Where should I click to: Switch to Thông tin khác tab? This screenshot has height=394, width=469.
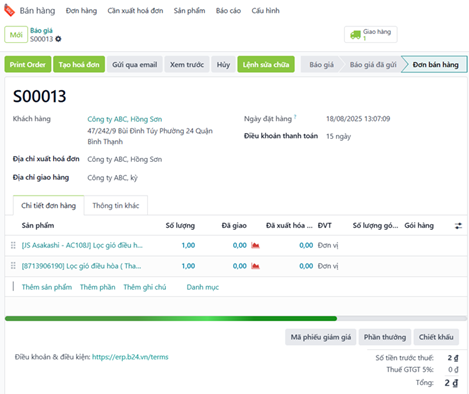pos(116,205)
